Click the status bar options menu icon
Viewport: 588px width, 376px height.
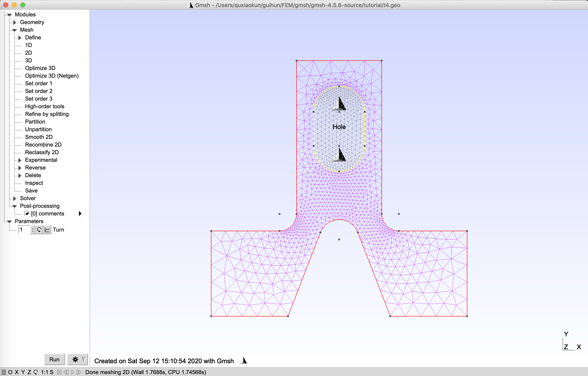[4, 372]
